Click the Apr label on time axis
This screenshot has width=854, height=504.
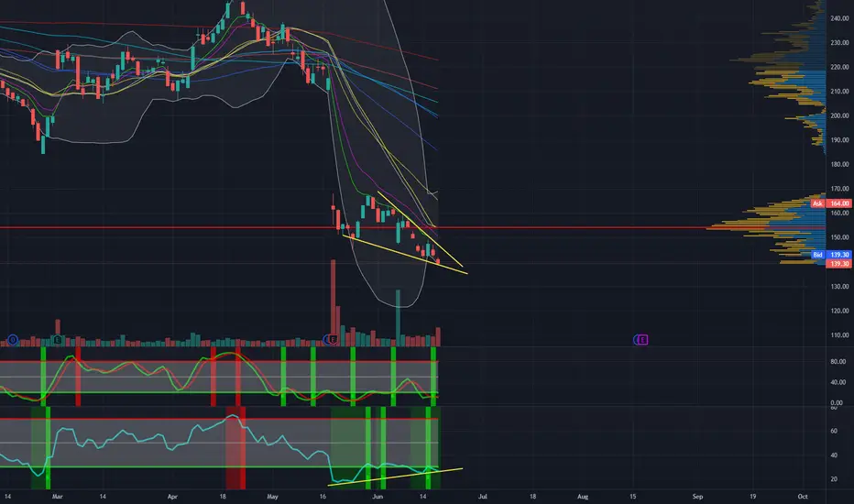(172, 497)
